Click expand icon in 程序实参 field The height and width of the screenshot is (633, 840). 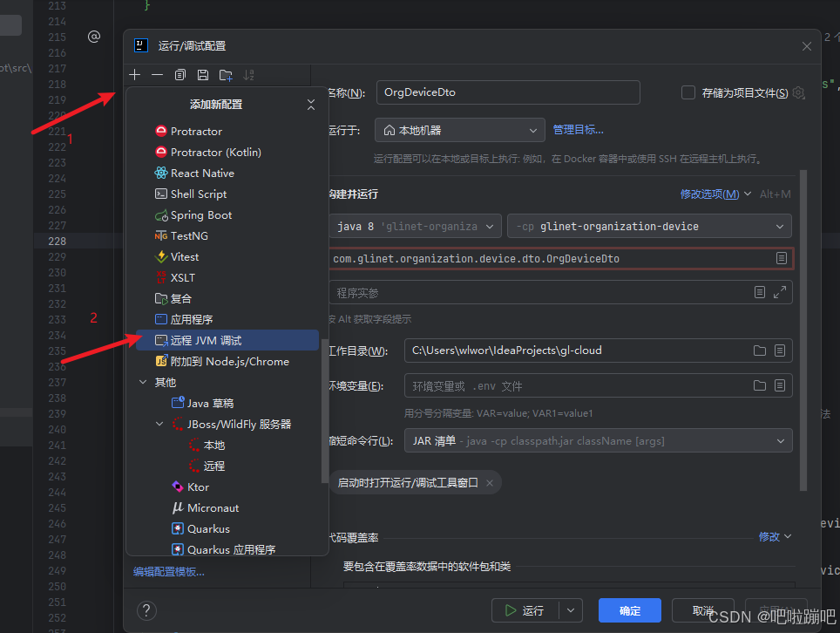(x=780, y=292)
